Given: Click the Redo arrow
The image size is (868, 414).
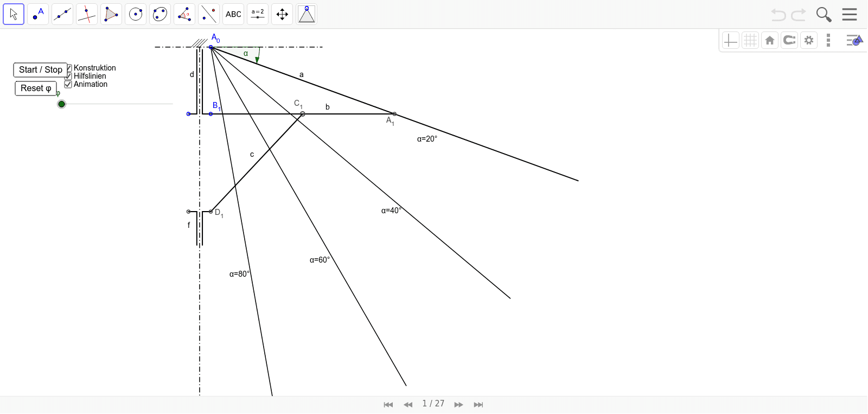Looking at the screenshot, I should (799, 15).
